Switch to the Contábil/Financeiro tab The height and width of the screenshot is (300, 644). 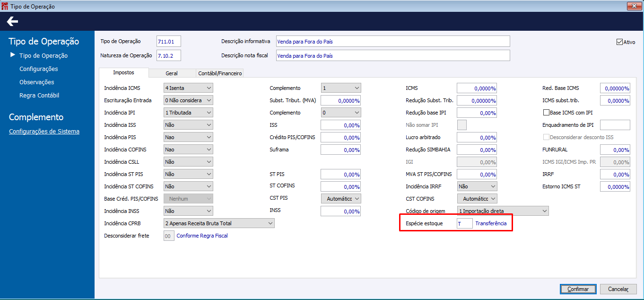tap(220, 73)
